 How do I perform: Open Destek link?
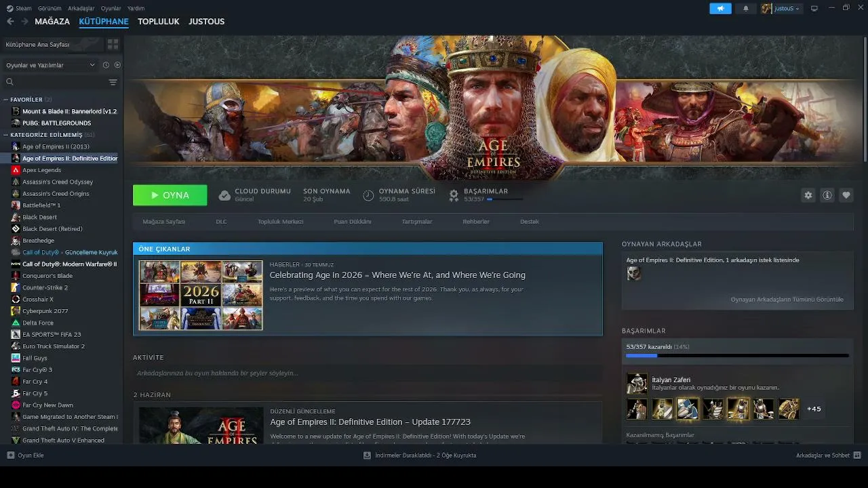tap(530, 222)
